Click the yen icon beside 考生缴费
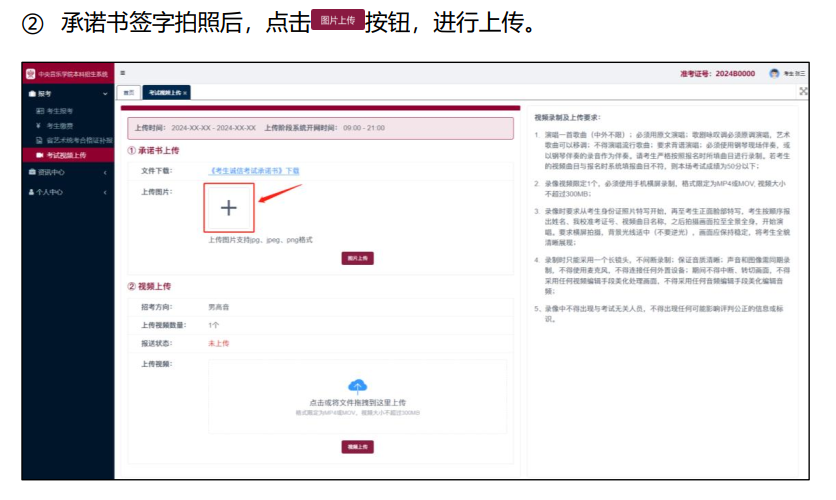 coord(40,125)
